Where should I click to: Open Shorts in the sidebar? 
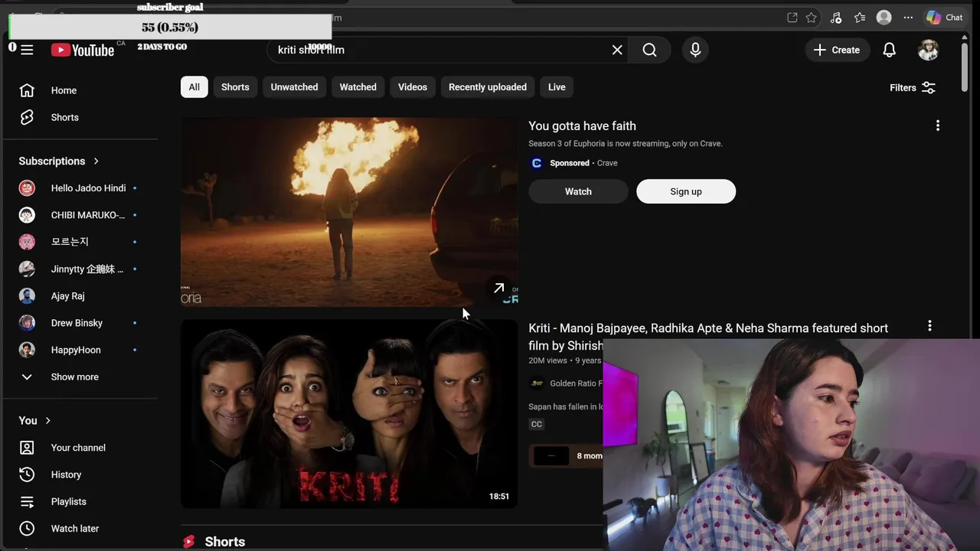[80, 117]
